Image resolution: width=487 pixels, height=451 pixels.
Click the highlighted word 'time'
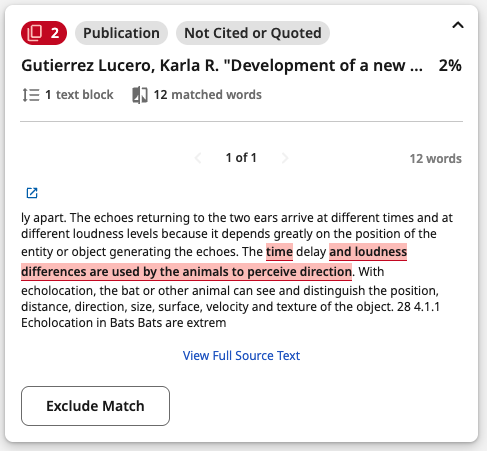pyautogui.click(x=279, y=252)
